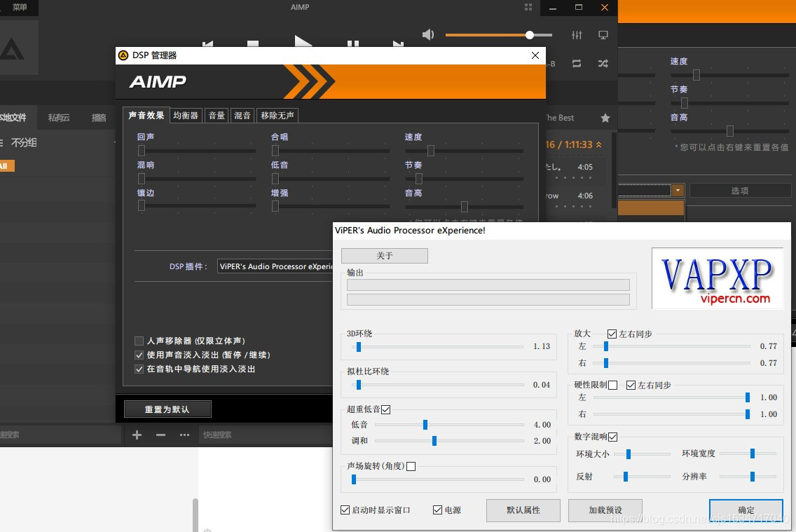This screenshot has height=532, width=796.
Task: Enable the 声场旋转(角度) checkbox
Action: pos(411,466)
